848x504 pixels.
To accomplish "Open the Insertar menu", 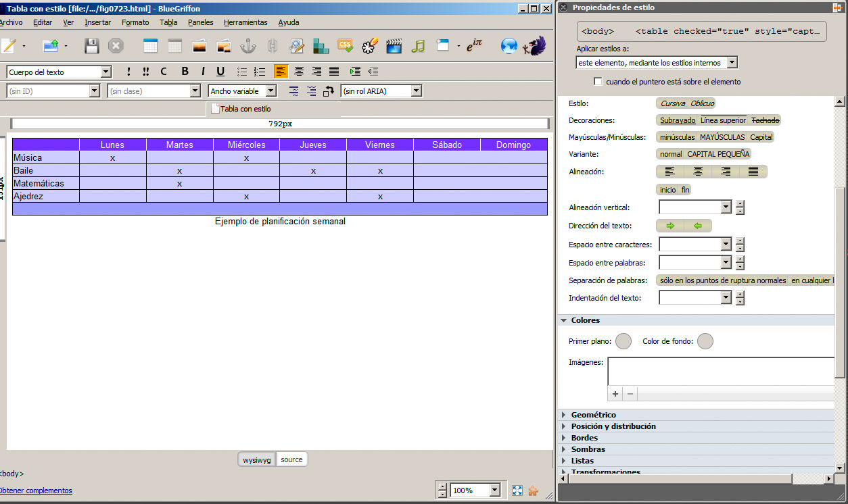I will click(x=98, y=22).
